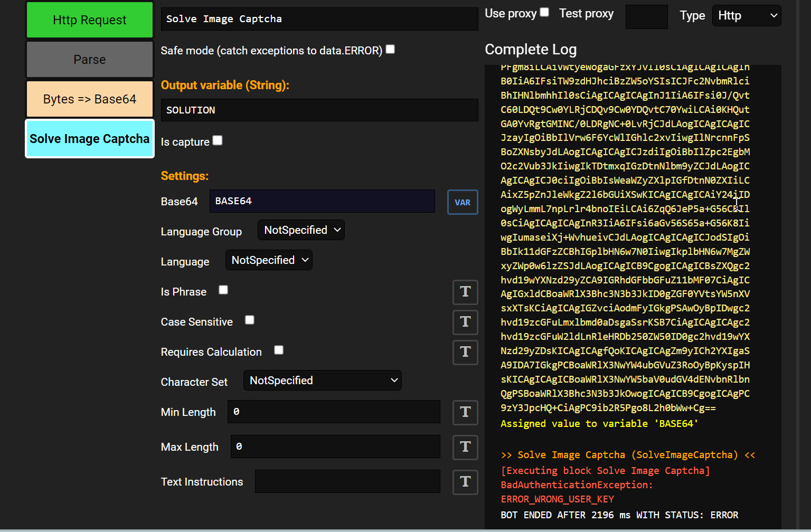The width and height of the screenshot is (811, 532).
Task: Toggle text mode icon for Text Instructions
Action: pyautogui.click(x=465, y=482)
